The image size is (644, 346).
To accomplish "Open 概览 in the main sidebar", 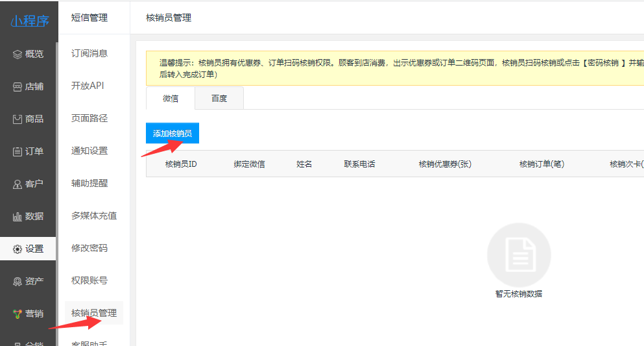I will (x=28, y=54).
